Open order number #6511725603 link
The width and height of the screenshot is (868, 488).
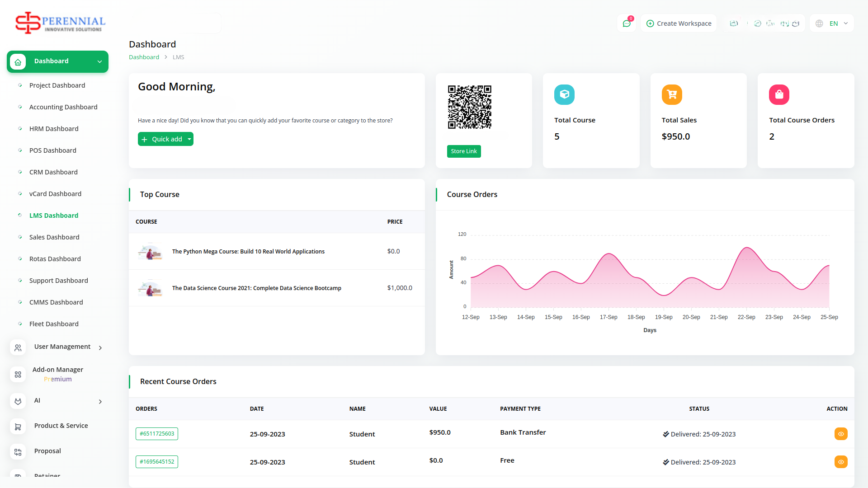[157, 434]
